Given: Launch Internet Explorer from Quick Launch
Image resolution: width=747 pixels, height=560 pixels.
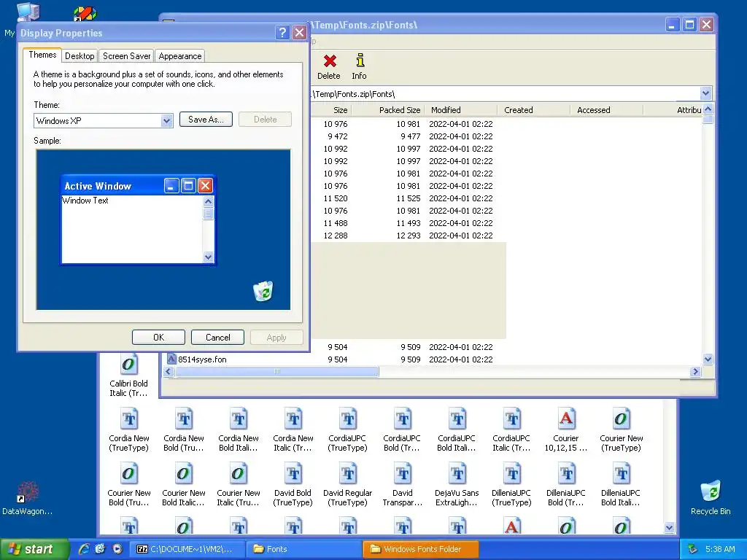Looking at the screenshot, I should [x=84, y=549].
